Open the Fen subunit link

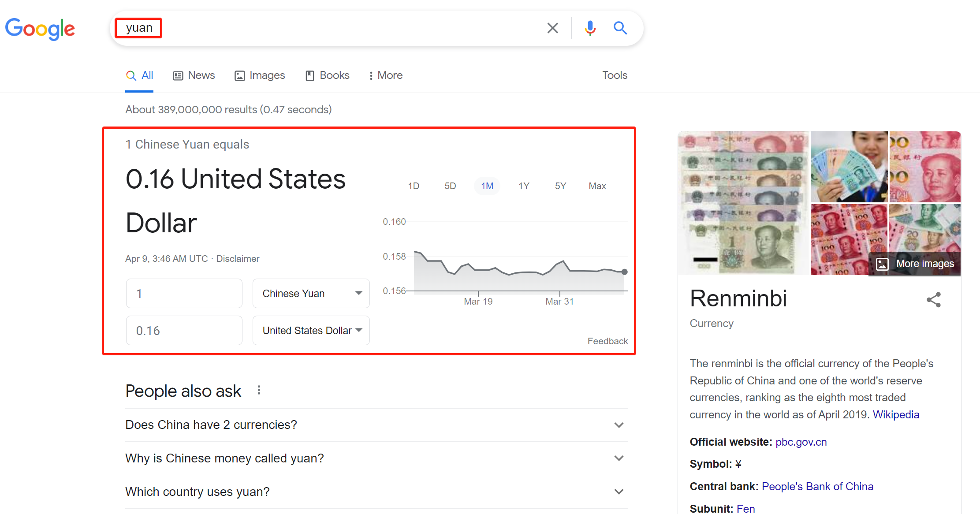coord(745,509)
